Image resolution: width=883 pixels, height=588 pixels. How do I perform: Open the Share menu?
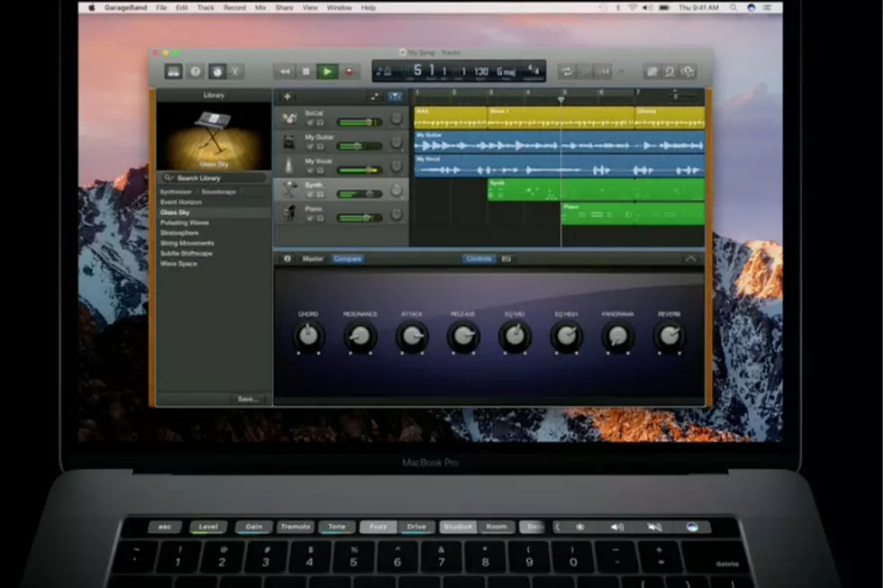(284, 7)
